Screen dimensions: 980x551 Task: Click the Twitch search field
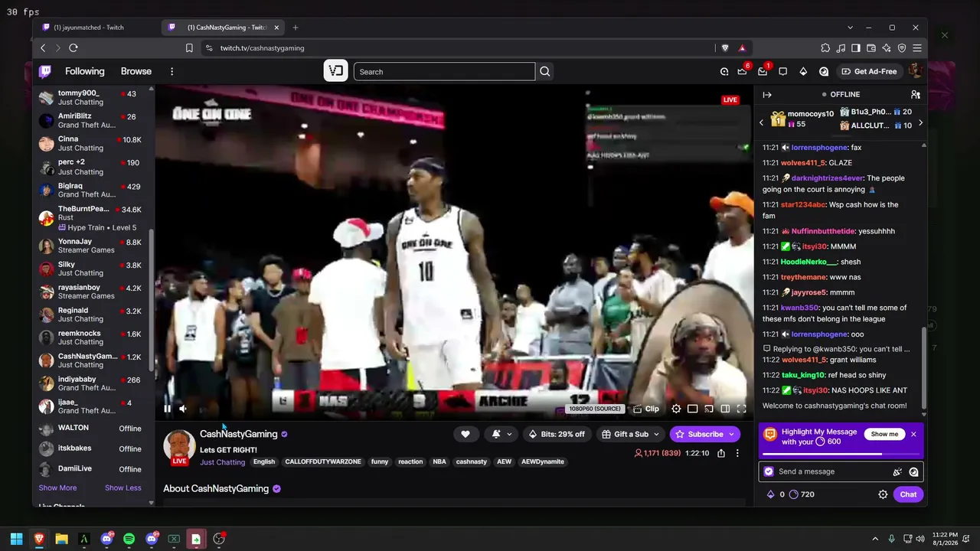(x=444, y=71)
